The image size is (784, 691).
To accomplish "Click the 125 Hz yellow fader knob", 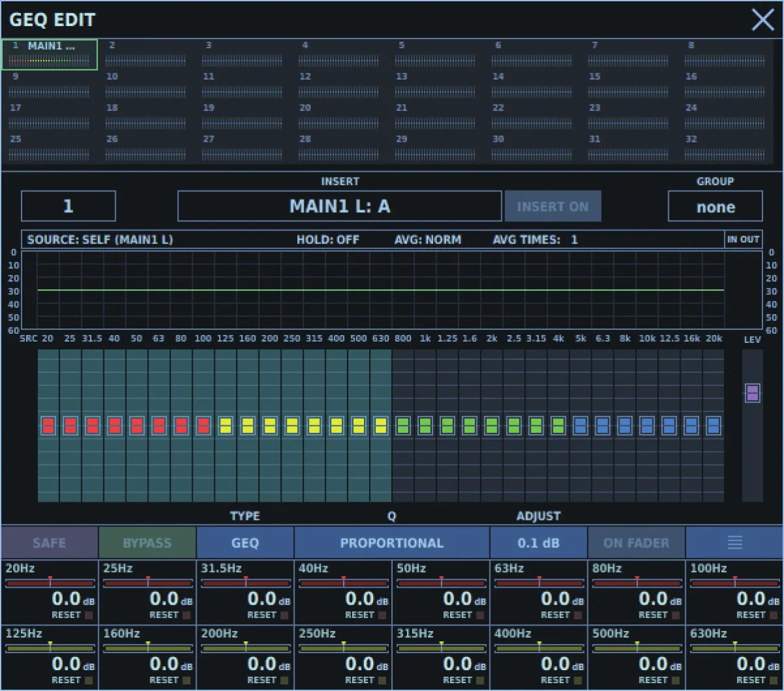I will 225,426.
